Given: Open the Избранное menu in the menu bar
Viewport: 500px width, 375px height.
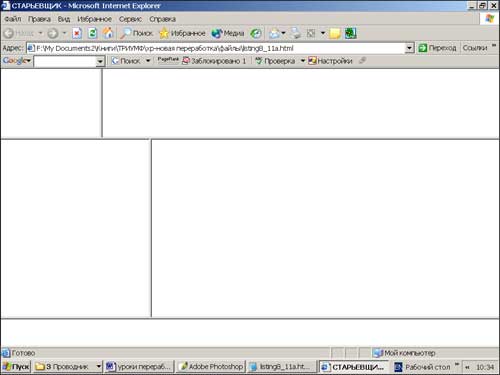Looking at the screenshot, I should pos(94,19).
